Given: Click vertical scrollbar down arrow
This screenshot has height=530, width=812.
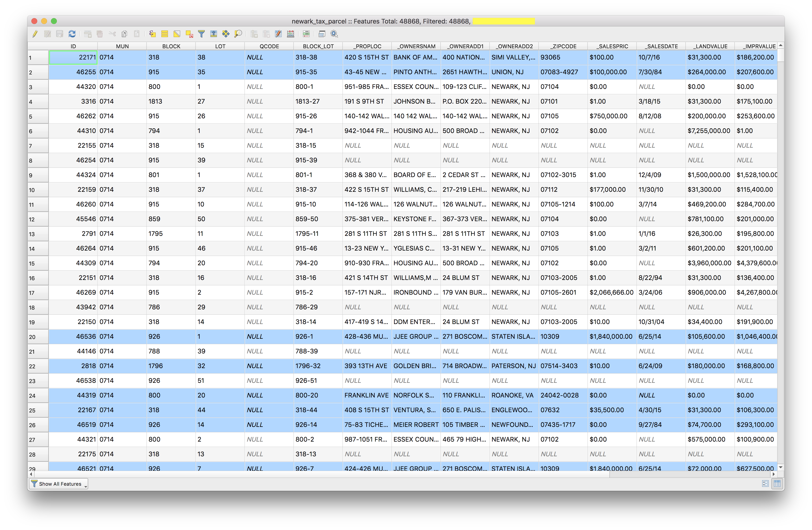Looking at the screenshot, I should point(781,467).
